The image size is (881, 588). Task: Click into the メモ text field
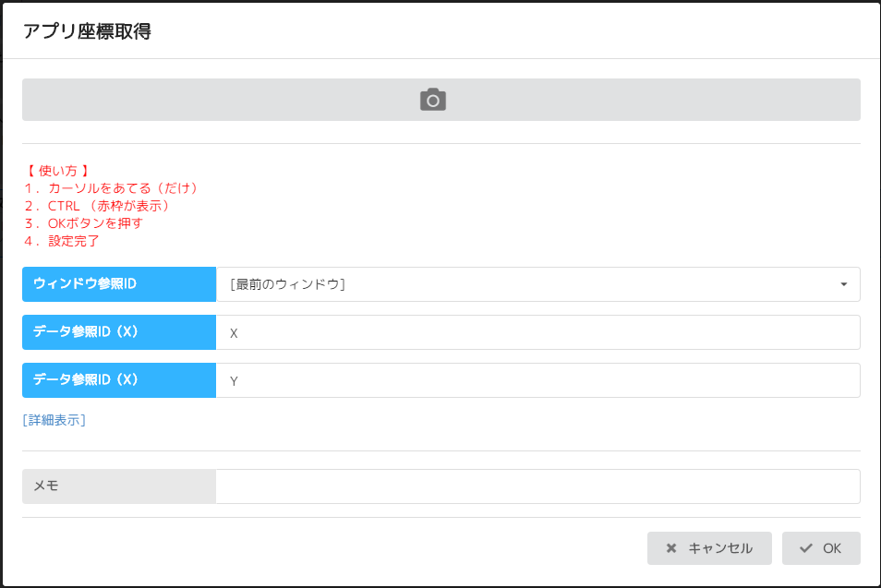(537, 486)
